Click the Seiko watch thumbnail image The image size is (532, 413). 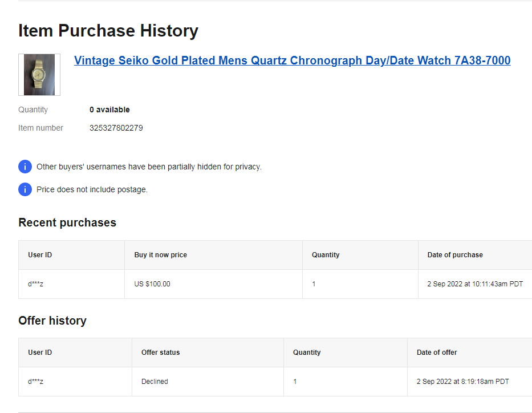point(39,75)
